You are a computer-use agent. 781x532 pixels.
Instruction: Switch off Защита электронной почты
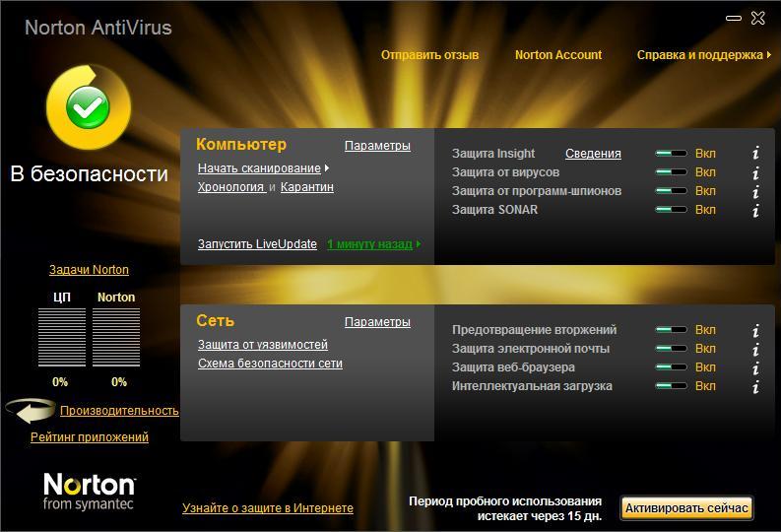[671, 349]
